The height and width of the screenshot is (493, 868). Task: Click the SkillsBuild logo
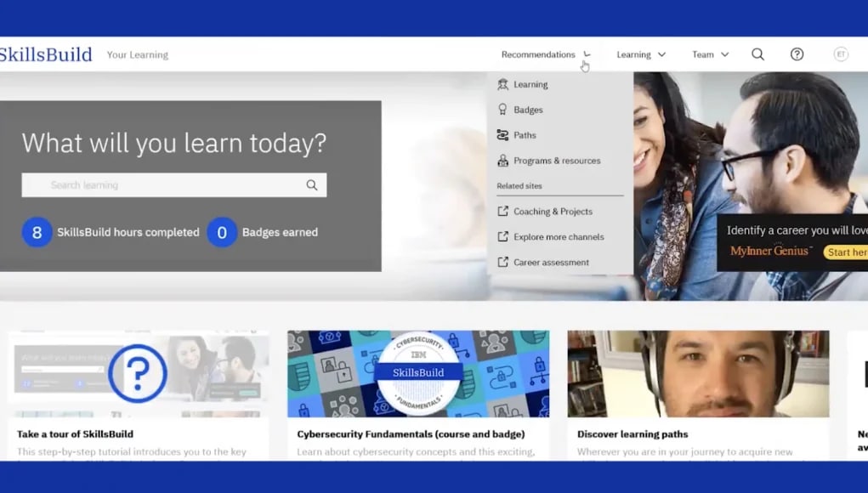point(46,54)
